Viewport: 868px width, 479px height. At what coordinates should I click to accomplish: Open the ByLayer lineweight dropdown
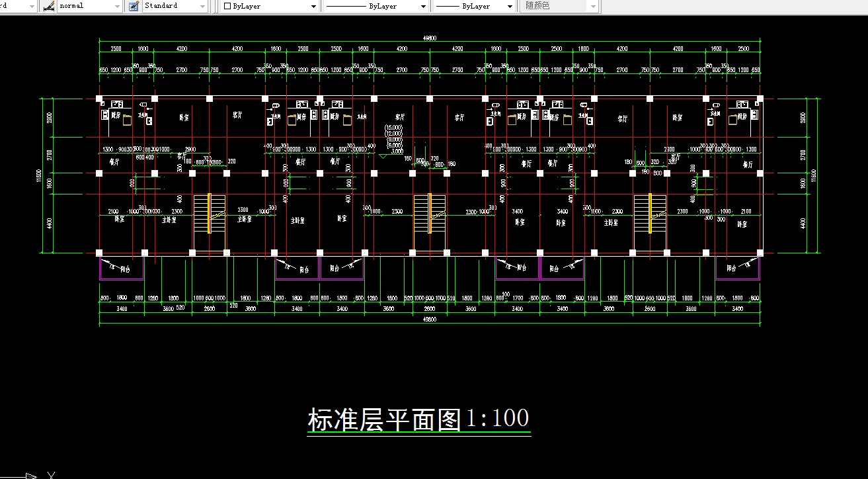pyautogui.click(x=473, y=6)
